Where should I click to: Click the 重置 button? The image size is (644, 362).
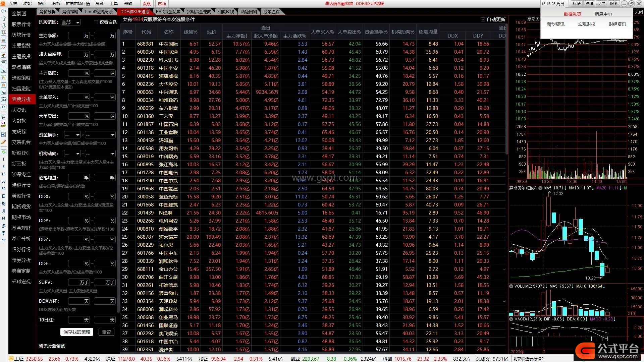[106, 332]
